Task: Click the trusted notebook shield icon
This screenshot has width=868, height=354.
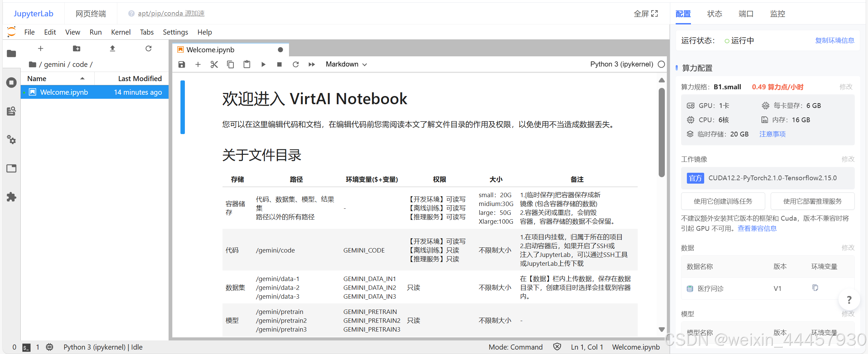Action: 557,347
